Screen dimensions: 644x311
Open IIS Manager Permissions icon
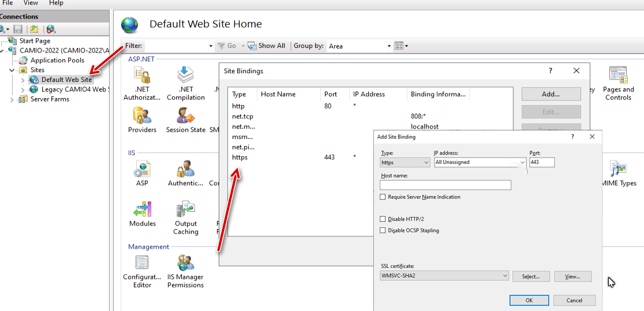185,263
